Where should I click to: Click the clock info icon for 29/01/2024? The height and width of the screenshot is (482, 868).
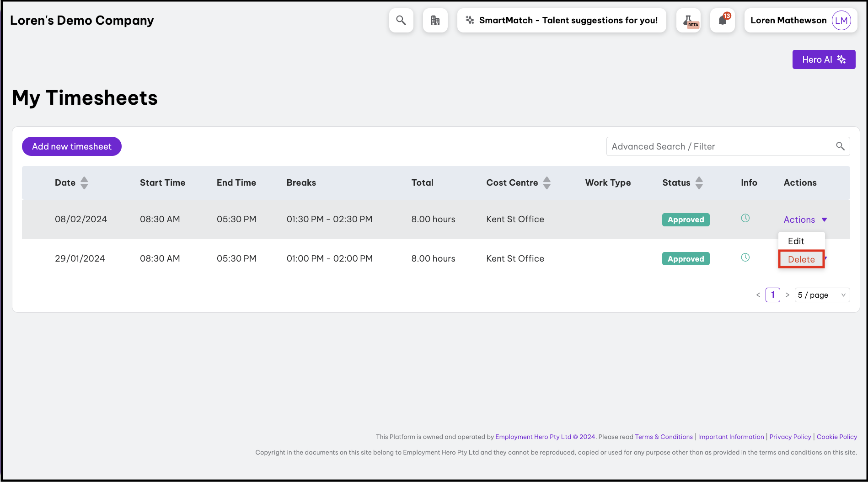click(745, 258)
